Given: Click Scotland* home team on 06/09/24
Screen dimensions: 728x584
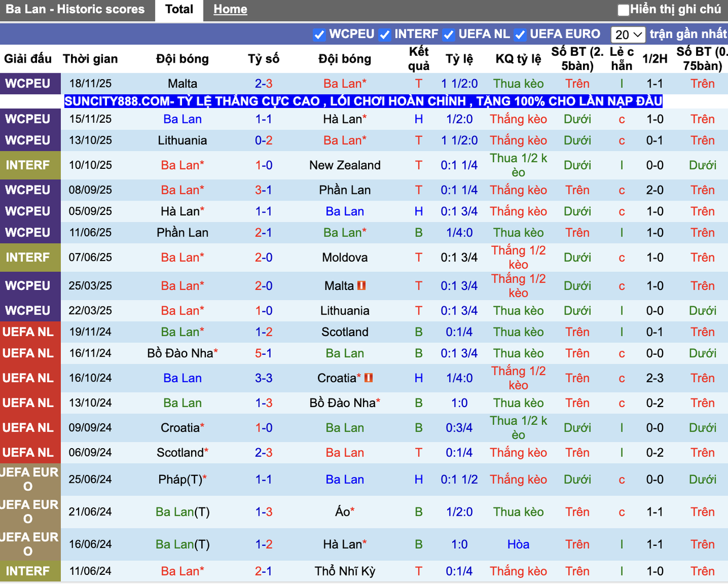Looking at the screenshot, I should tap(183, 453).
